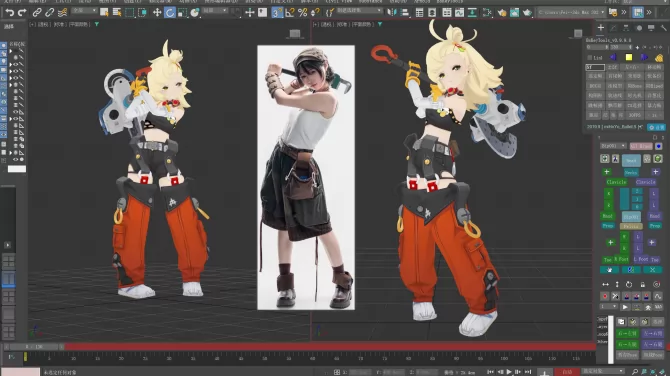The width and height of the screenshot is (670, 376).
Task: Open the Create tab in command panel
Action: [x=601, y=28]
